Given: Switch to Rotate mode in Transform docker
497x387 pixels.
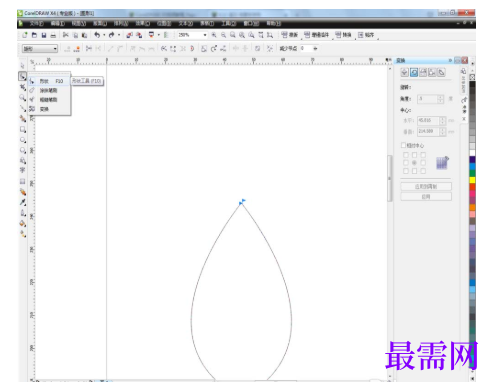Looking at the screenshot, I should click(x=414, y=72).
